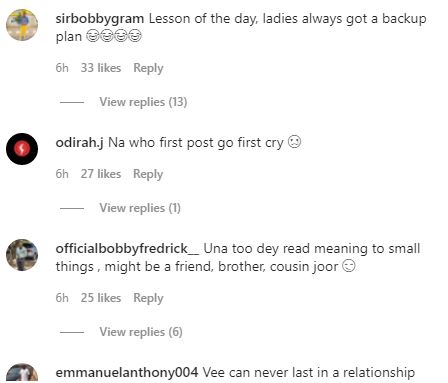Screen dimensions: 448x383
Task: Show who gave 27 likes
Action: click(x=101, y=174)
